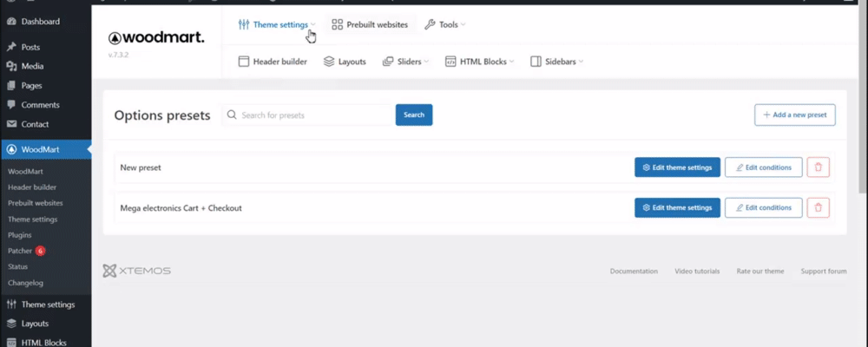
Task: Click the Contact envelope icon
Action: [x=11, y=124]
